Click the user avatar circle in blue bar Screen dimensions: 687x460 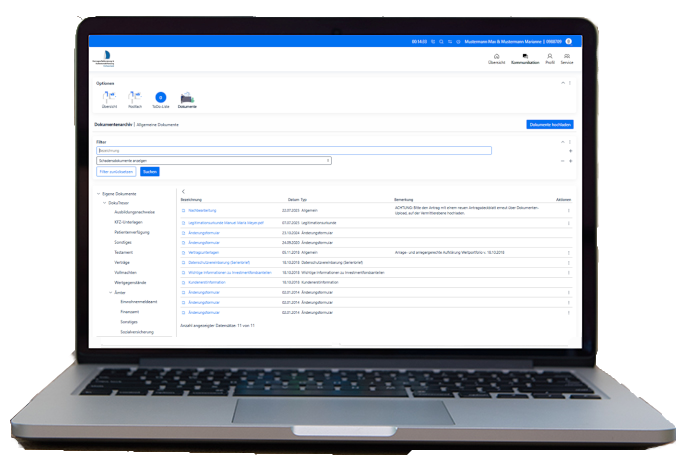pos(569,42)
